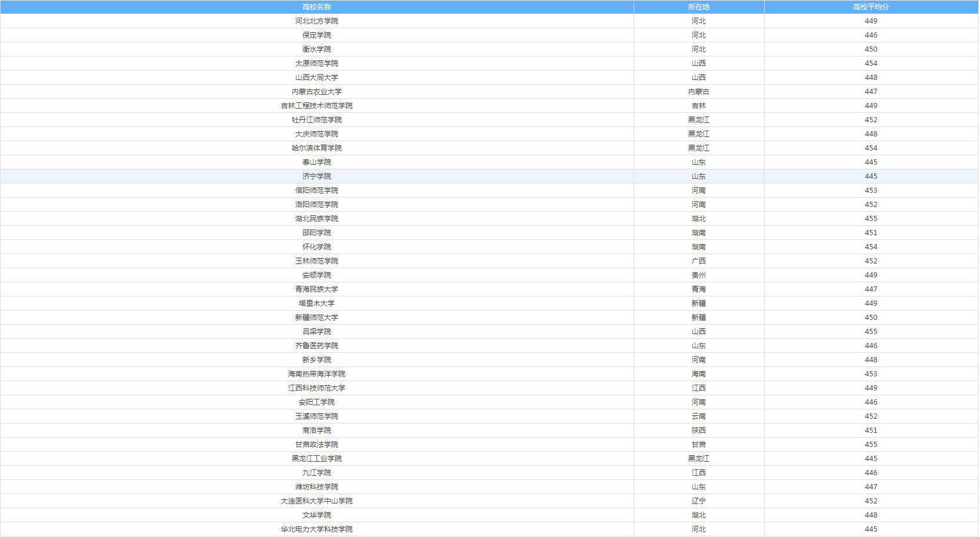Screen dimensions: 980x537
Task: Click the 辽宁 location cell
Action: 699,501
